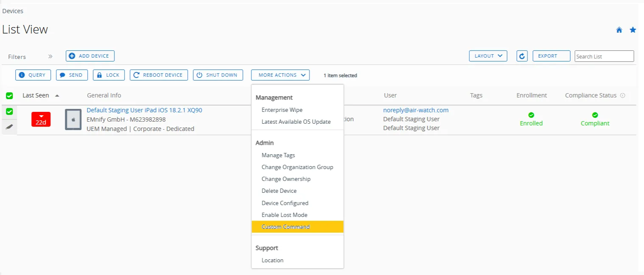Click the User column header

(390, 95)
